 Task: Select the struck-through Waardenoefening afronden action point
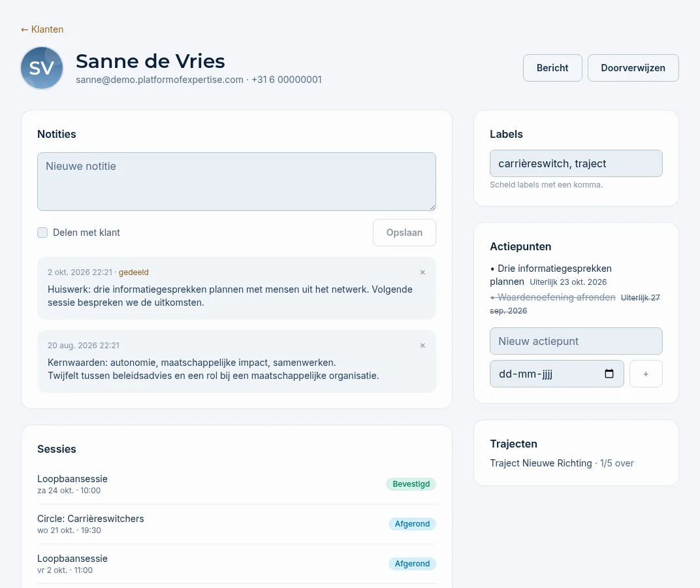pyautogui.click(x=552, y=297)
